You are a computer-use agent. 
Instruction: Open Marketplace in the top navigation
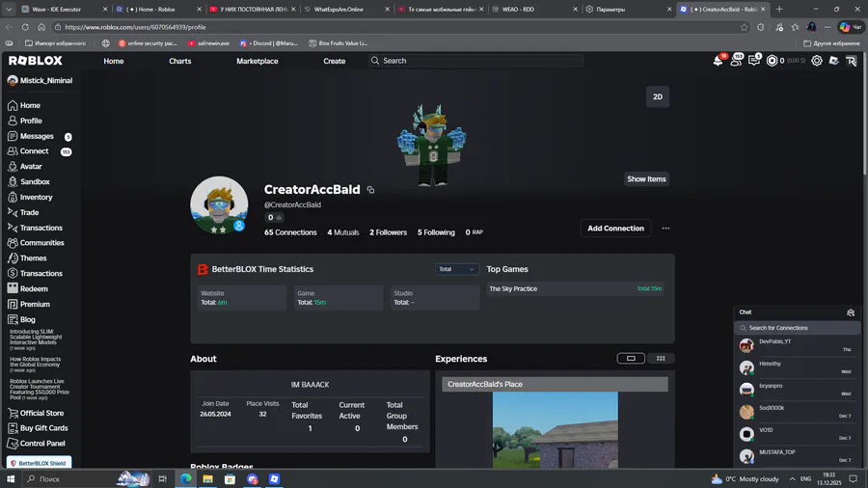click(258, 61)
